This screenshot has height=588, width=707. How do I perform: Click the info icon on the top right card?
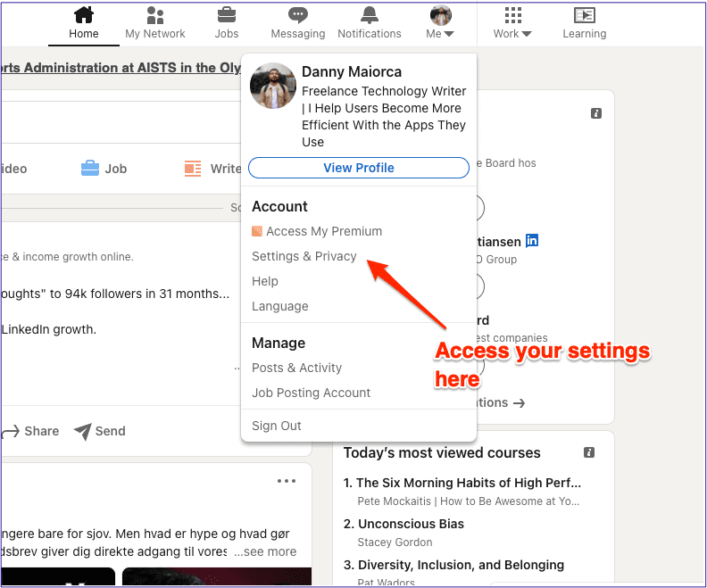point(596,113)
